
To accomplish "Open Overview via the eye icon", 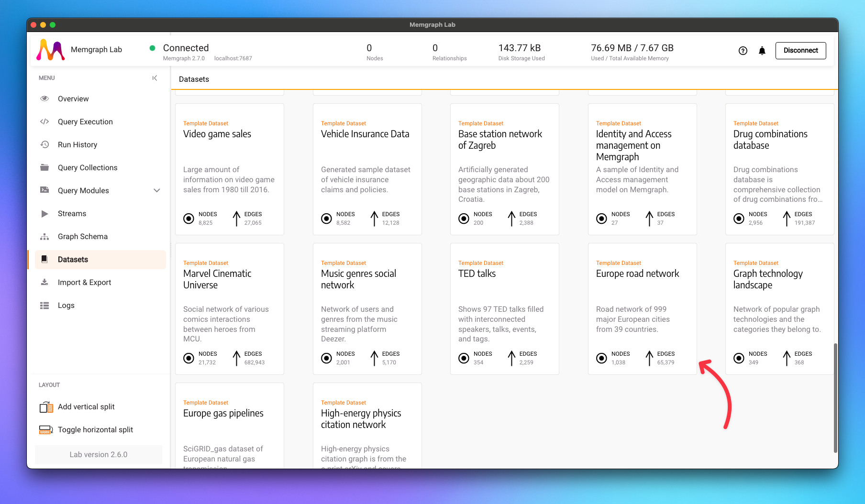I will [44, 99].
